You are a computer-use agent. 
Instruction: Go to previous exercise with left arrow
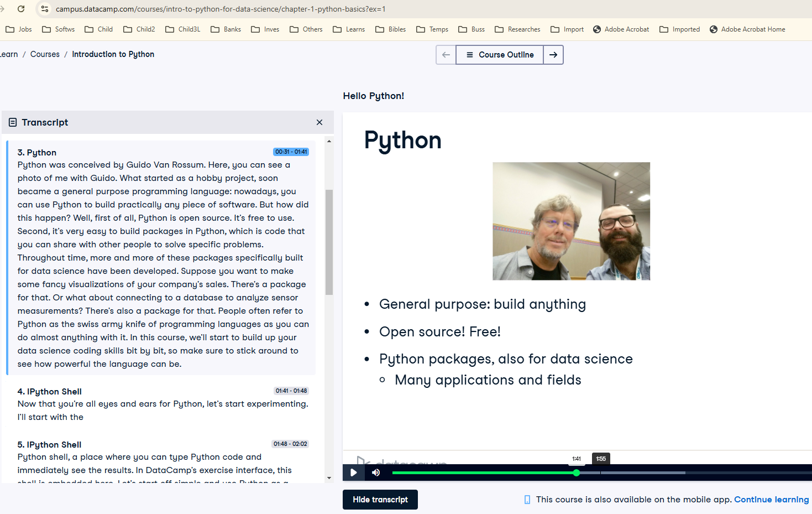446,55
